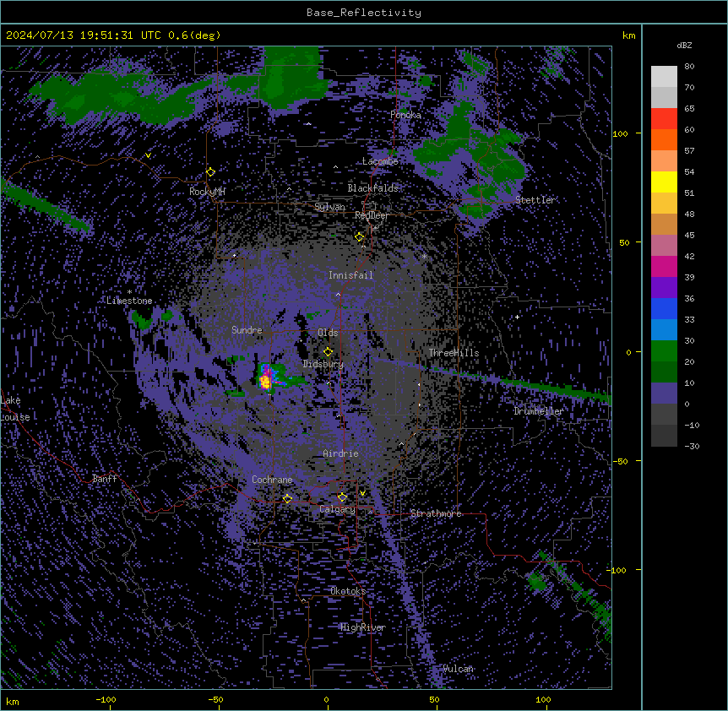Click the Cochrane city label
The image size is (728, 711).
(x=272, y=480)
